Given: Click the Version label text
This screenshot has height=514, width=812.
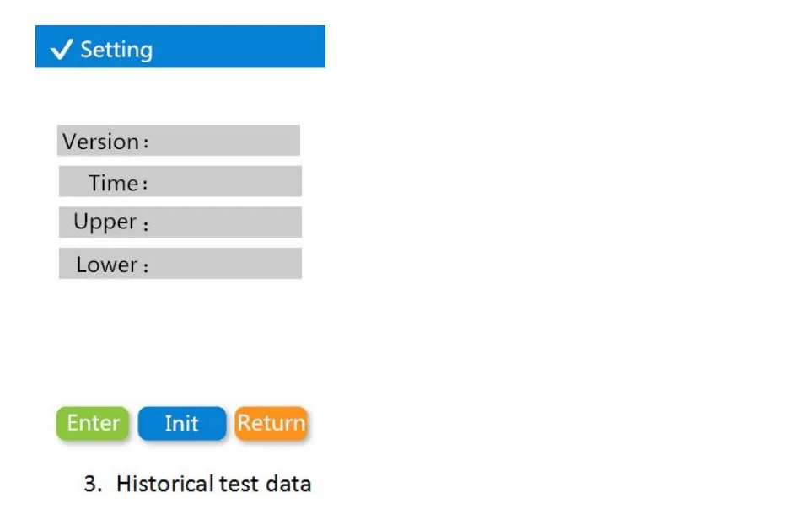Looking at the screenshot, I should [100, 142].
